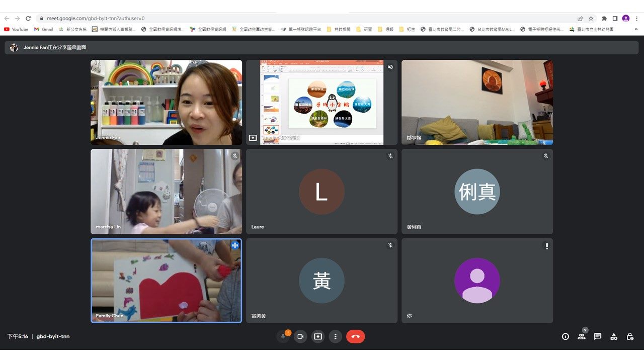Toggle the browser side panel
The image size is (644, 362).
[x=615, y=19]
